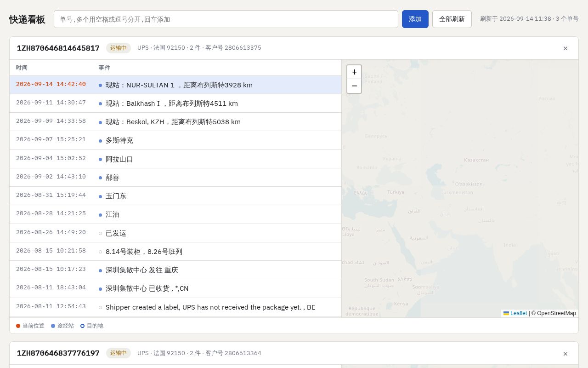The height and width of the screenshot is (368, 588).
Task: Select the 玉门东 event row
Action: point(175,196)
